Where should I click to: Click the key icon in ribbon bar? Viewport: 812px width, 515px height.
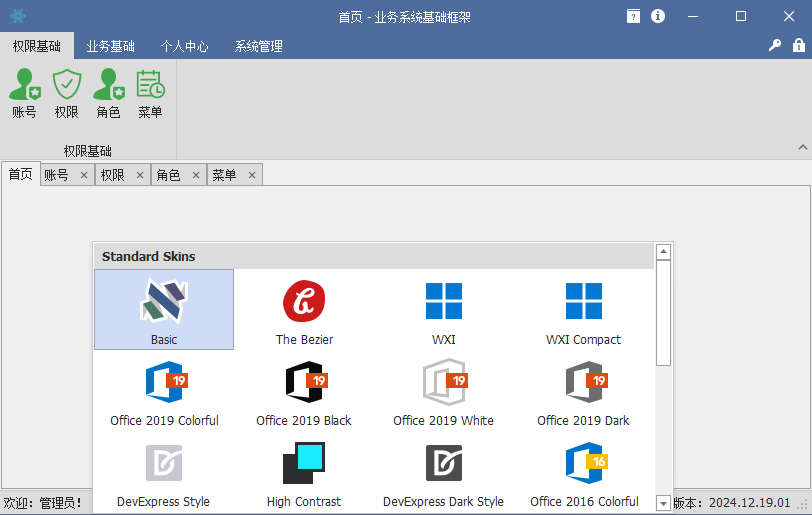pyautogui.click(x=775, y=46)
